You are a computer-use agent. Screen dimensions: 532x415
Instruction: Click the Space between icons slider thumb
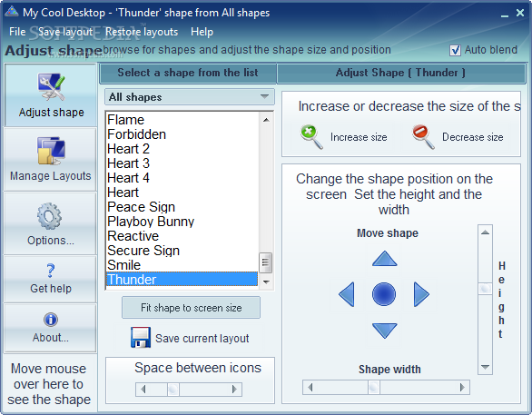[173, 390]
